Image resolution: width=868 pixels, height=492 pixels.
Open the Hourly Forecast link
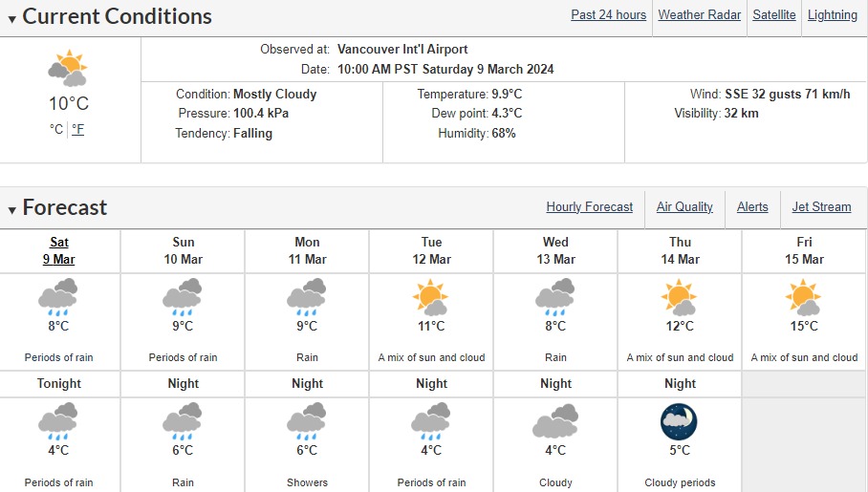tap(590, 206)
